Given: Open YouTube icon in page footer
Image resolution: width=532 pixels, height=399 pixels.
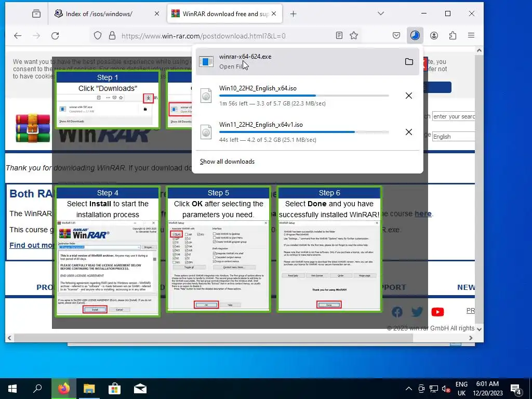Looking at the screenshot, I should (437, 312).
